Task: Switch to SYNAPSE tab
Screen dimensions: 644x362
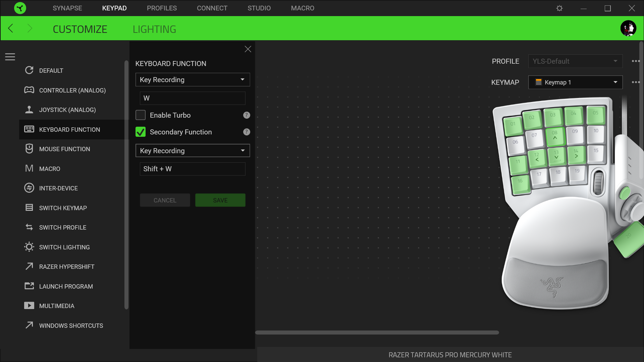Action: (x=67, y=8)
